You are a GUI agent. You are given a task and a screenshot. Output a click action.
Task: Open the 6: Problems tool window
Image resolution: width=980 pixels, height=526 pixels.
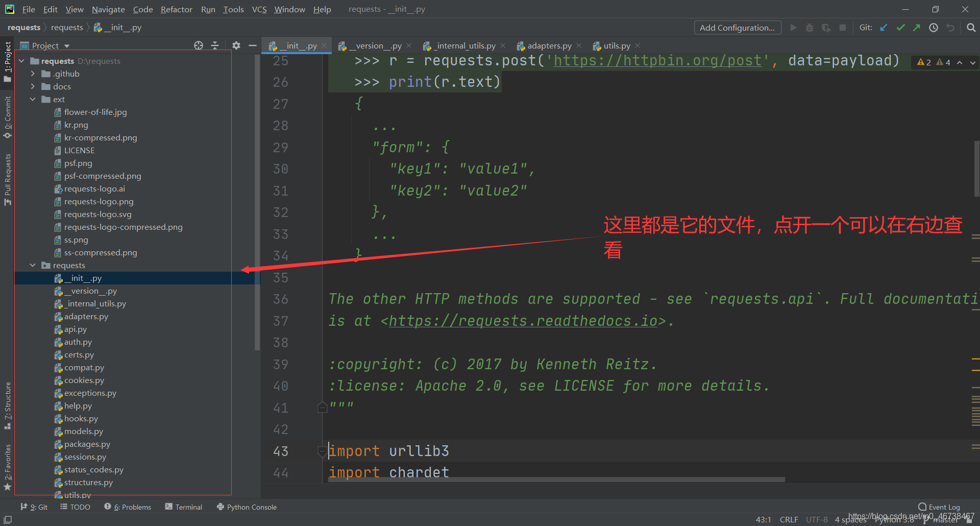pyautogui.click(x=128, y=507)
